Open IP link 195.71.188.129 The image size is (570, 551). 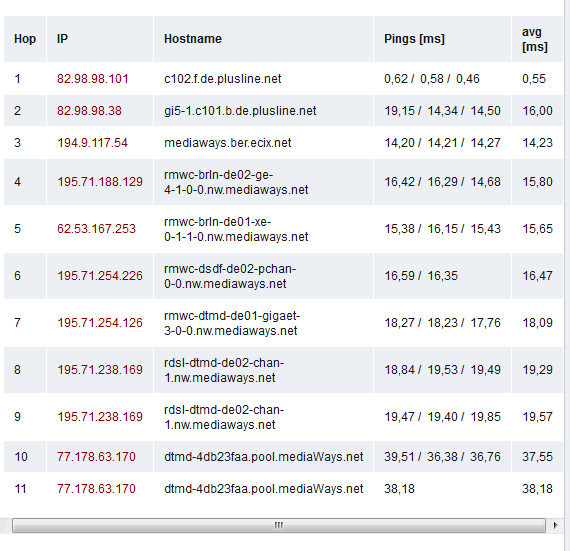point(100,182)
